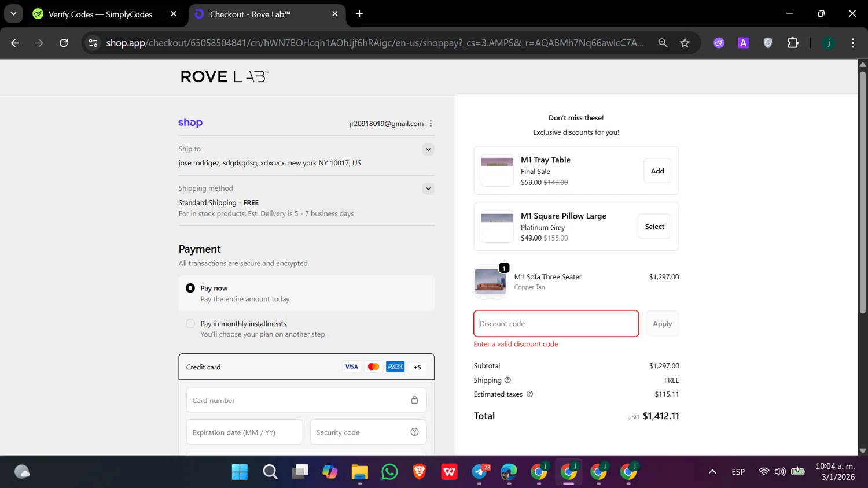Image resolution: width=868 pixels, height=488 pixels.
Task: Click the American Express icon
Action: click(x=395, y=367)
